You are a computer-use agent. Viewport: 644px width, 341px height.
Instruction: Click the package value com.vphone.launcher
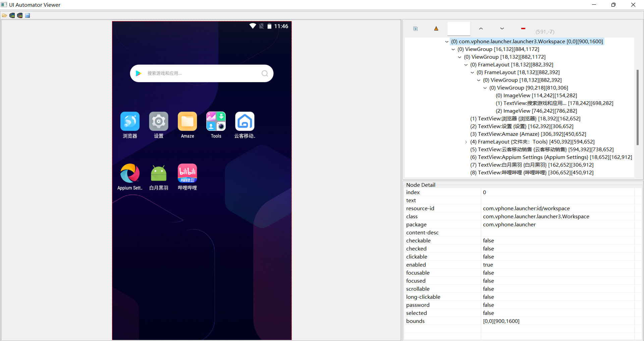click(x=509, y=225)
